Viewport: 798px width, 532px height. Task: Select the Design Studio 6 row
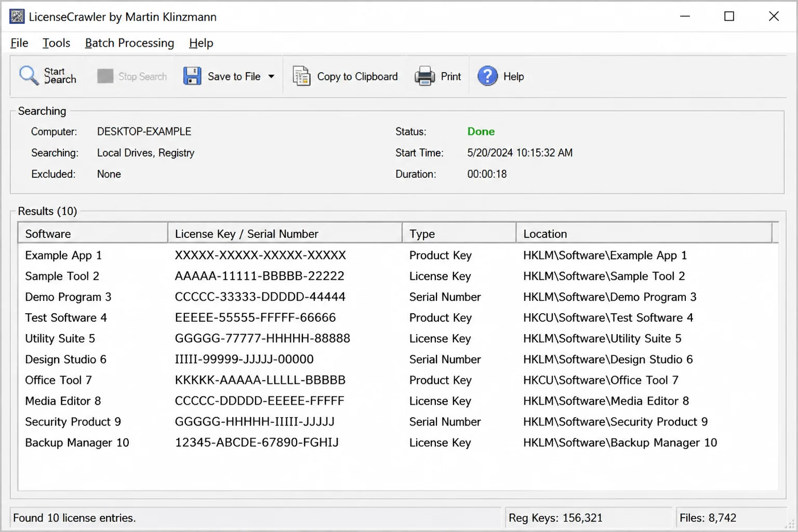tap(398, 359)
